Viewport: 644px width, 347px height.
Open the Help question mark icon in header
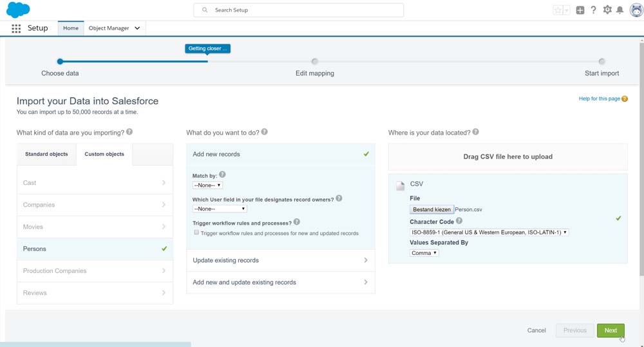(x=593, y=10)
